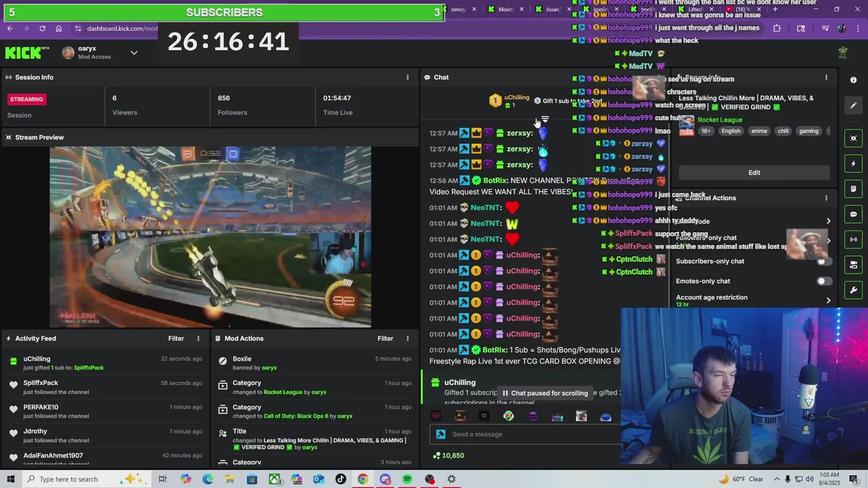
Task: Open Activity Feed Filter
Action: pos(176,338)
